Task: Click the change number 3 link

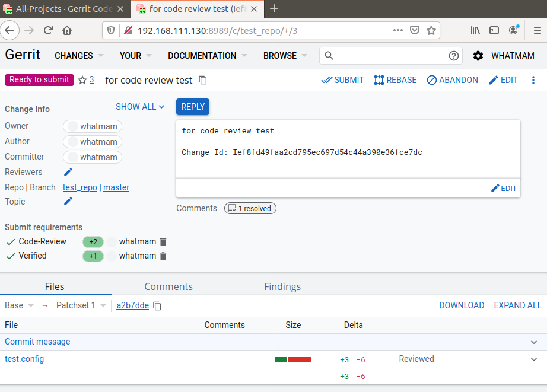Action: (91, 80)
